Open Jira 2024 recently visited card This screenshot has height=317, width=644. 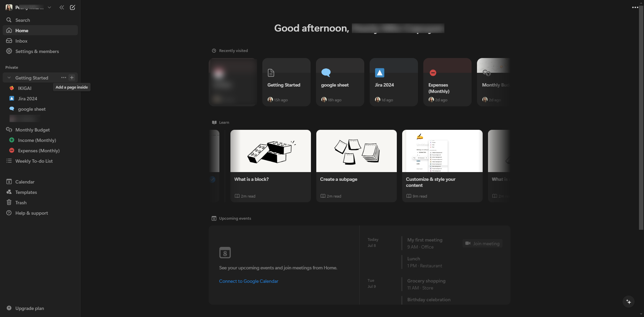click(394, 82)
